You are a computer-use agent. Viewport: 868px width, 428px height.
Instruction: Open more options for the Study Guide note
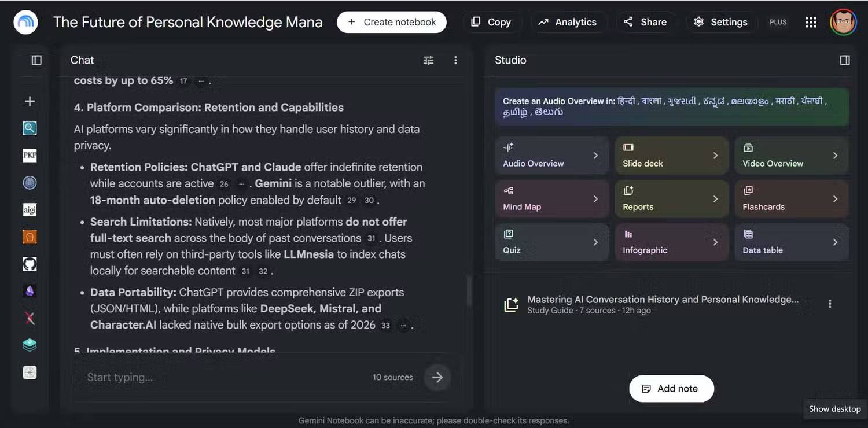[x=830, y=304]
